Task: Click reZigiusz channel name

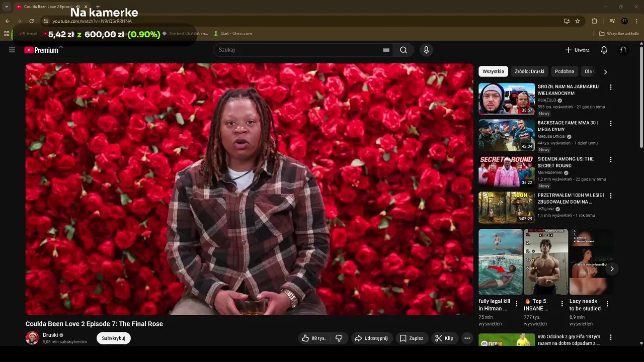Action: pos(546,209)
